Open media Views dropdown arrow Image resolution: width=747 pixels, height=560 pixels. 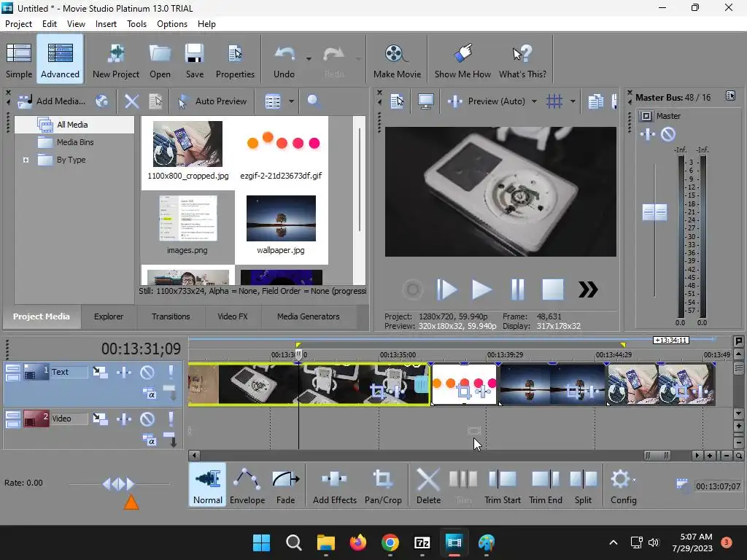(291, 101)
